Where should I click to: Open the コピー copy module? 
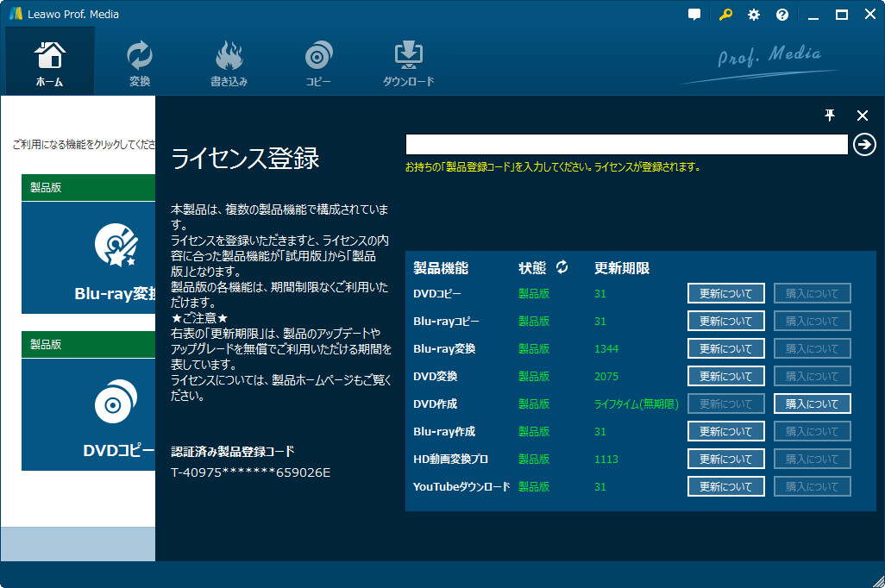coord(318,64)
